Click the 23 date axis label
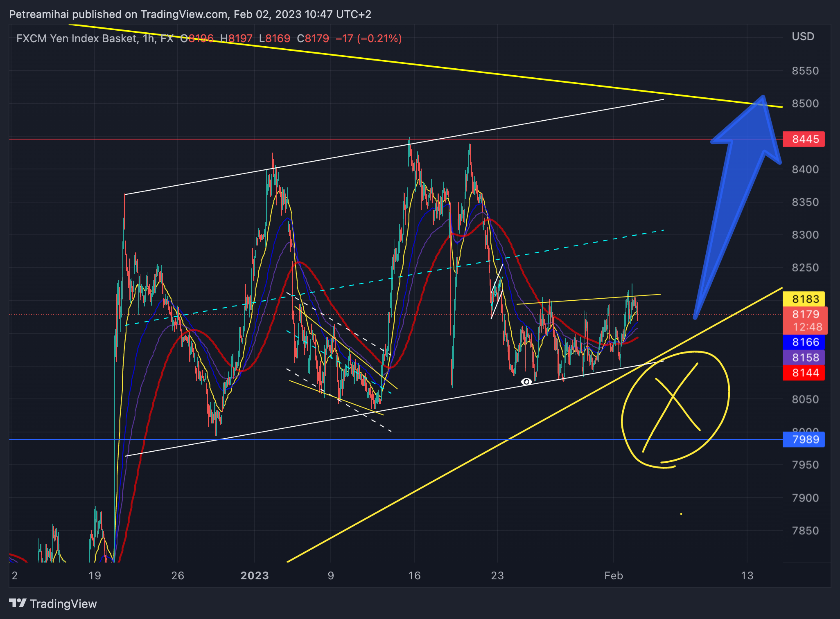The width and height of the screenshot is (840, 619). tap(497, 576)
